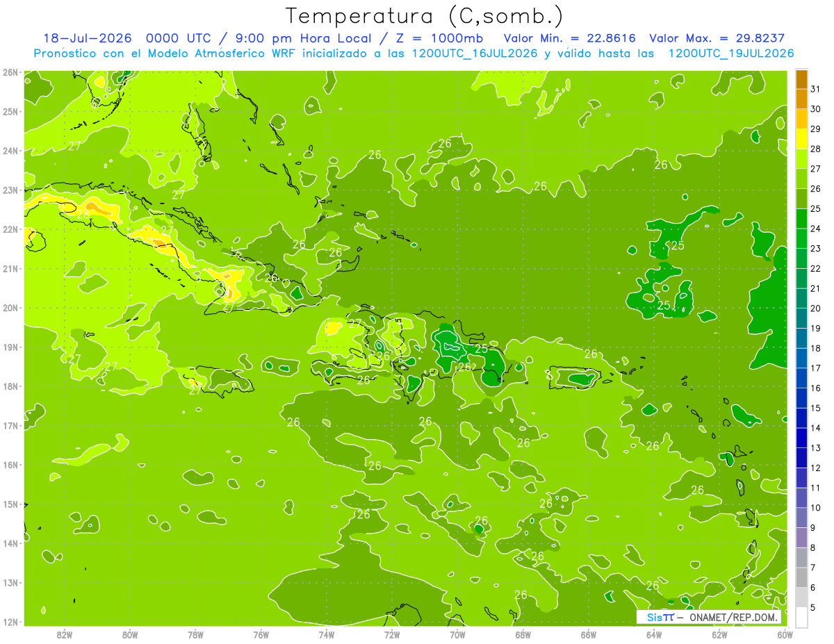Viewport: 834px width, 644px height.
Task: Click the "82W" longitude axis label
Action: (x=65, y=634)
